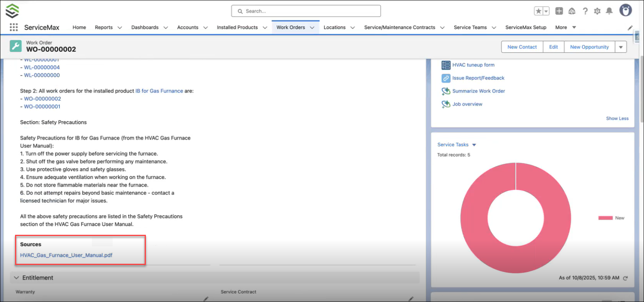Expand the Work Orders tab dropdown chevron
The image size is (644, 302).
click(x=312, y=28)
